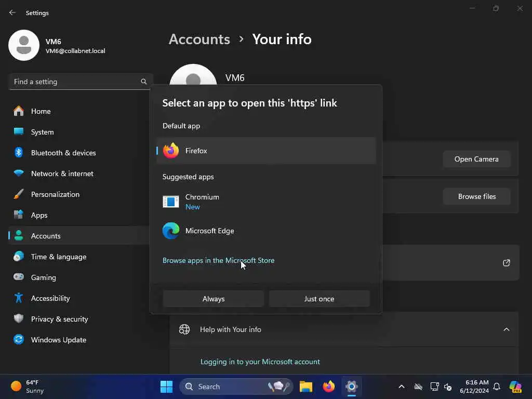Open Network & internet settings
The width and height of the screenshot is (532, 399).
click(79, 174)
